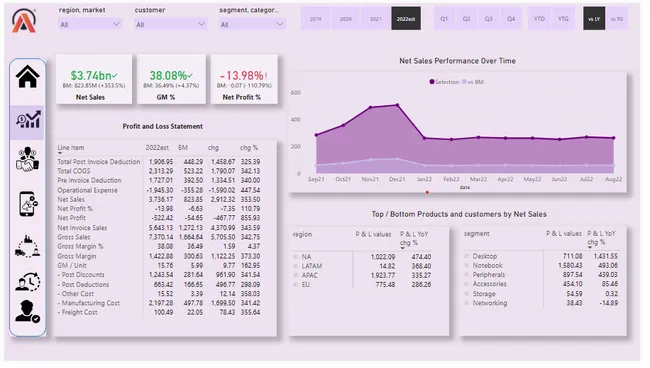Select the 2022est year button

click(x=406, y=19)
